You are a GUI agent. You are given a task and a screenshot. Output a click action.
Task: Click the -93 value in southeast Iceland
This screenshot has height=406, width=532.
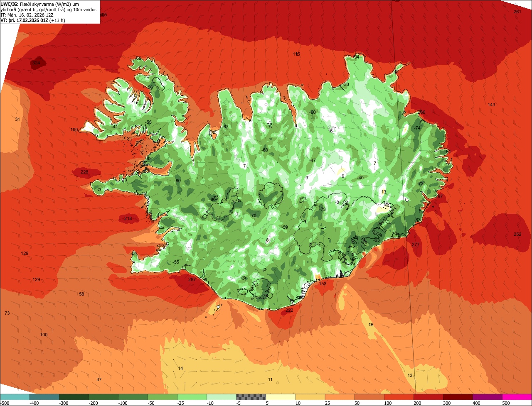coord(377,240)
